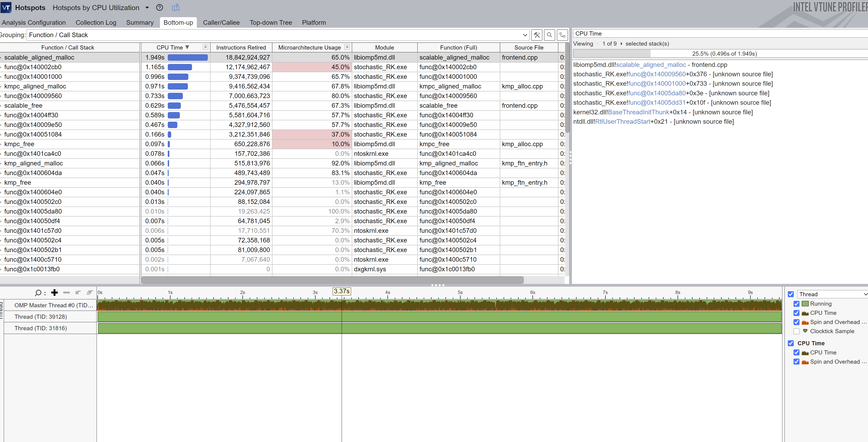This screenshot has height=442, width=868.
Task: Click the call-stack mode icon beside search
Action: (x=562, y=35)
